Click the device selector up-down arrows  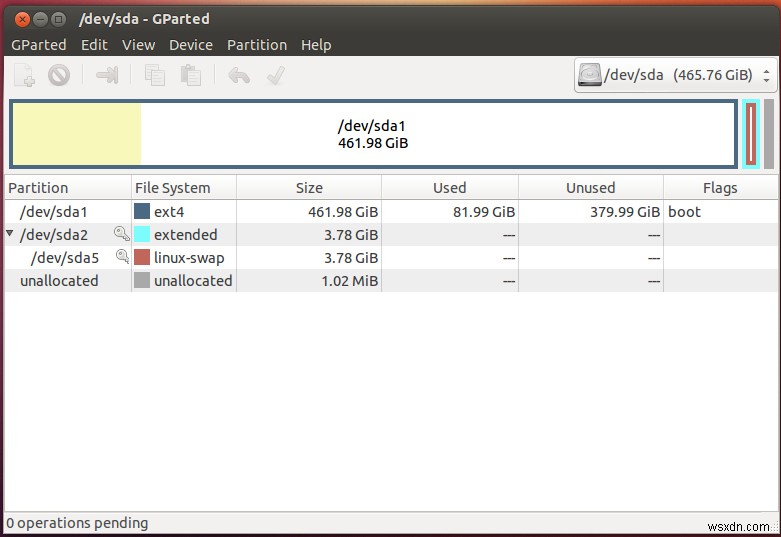[x=766, y=76]
